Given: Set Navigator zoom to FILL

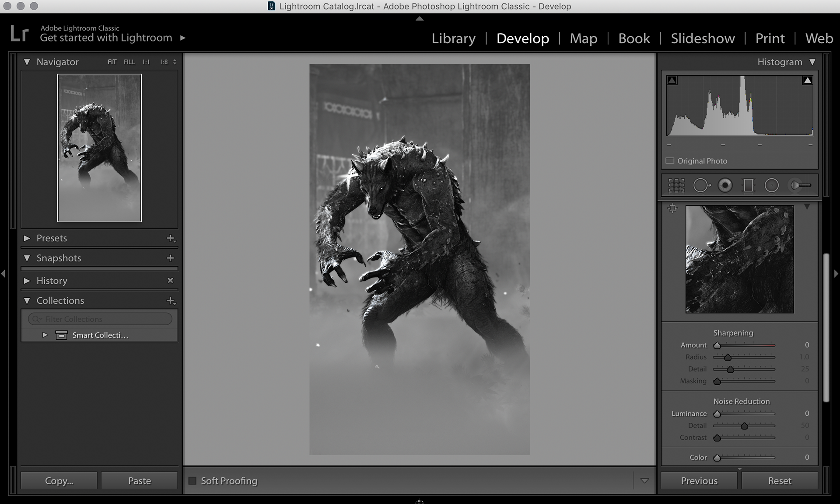Looking at the screenshot, I should 129,62.
